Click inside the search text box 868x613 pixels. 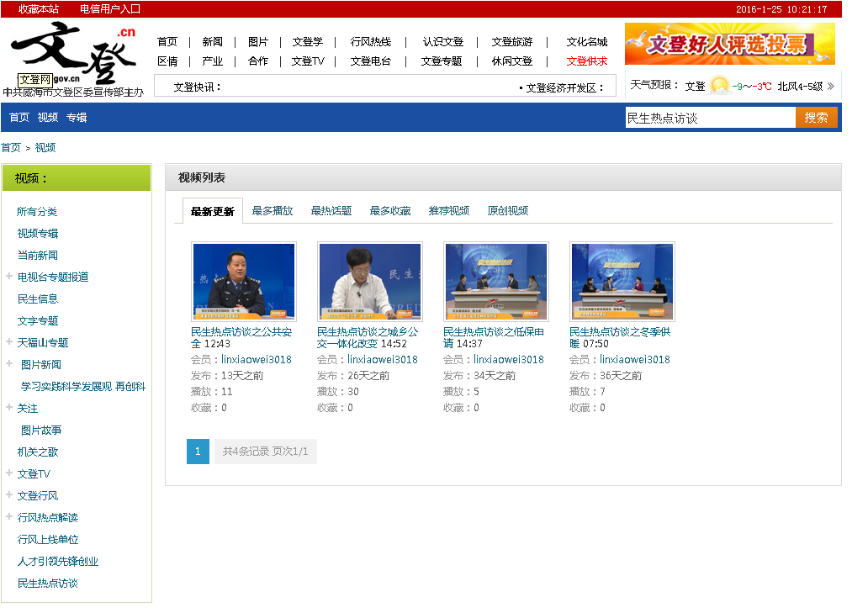[x=709, y=118]
